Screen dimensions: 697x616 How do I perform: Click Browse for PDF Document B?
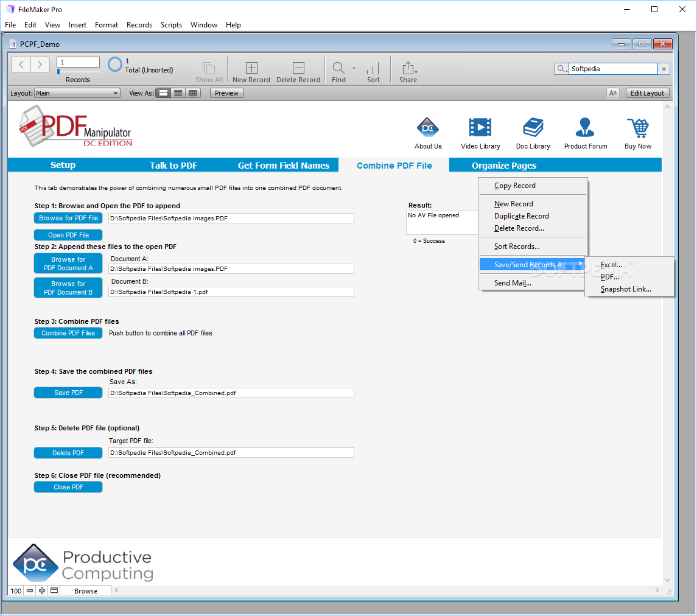coord(68,288)
